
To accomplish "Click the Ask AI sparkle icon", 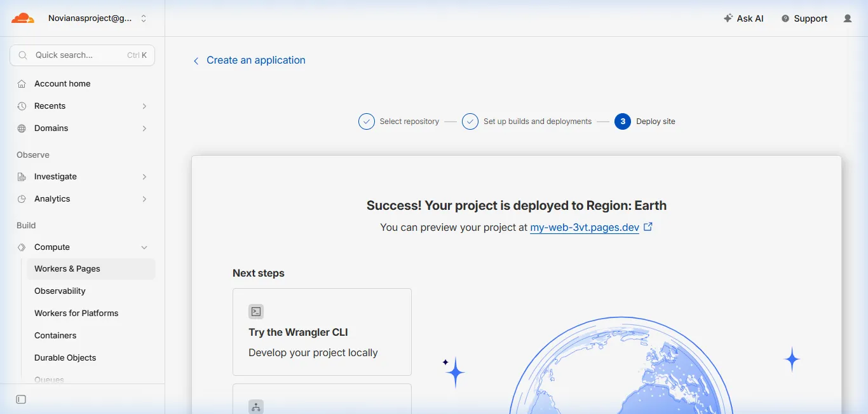I will click(x=728, y=18).
